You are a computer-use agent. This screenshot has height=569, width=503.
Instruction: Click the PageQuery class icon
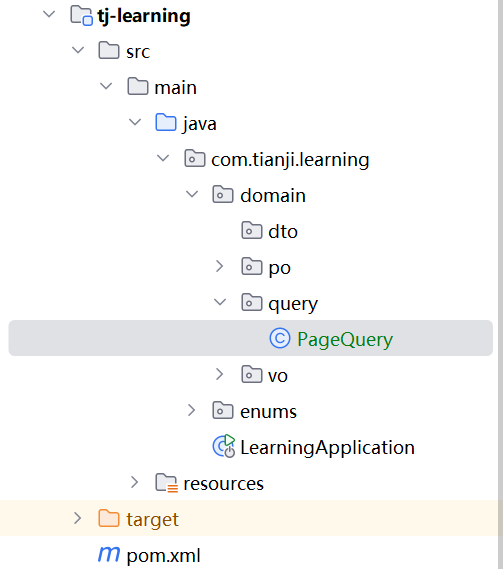(280, 338)
